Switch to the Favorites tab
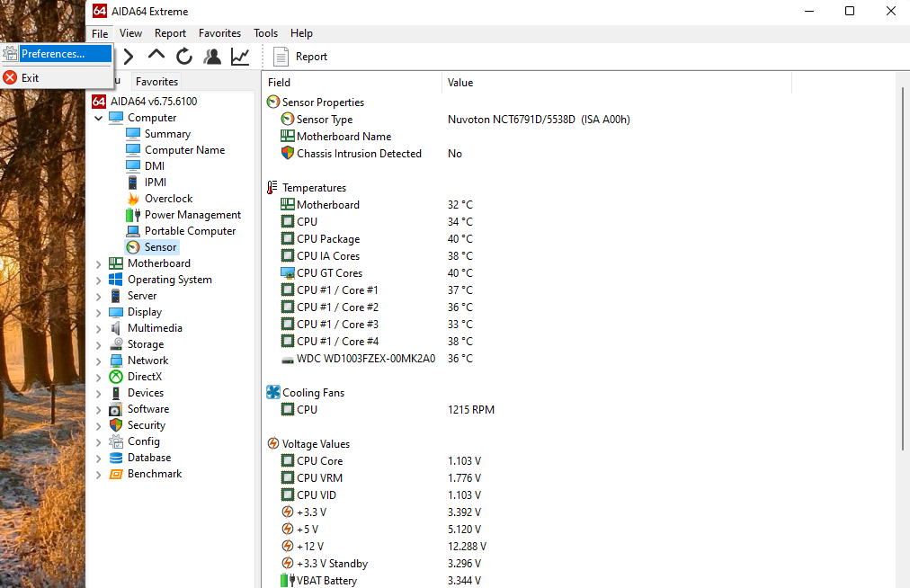The width and height of the screenshot is (910, 588). coord(156,81)
